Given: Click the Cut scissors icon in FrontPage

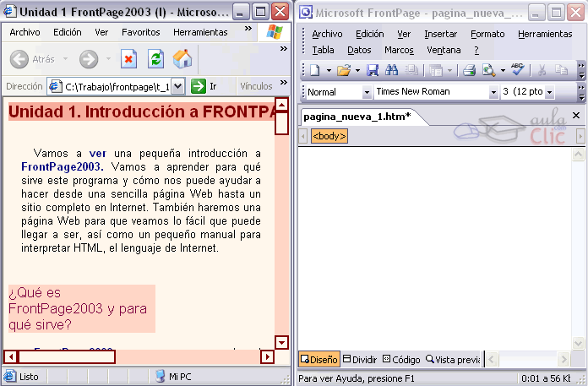Looking at the screenshot, I should 542,70.
